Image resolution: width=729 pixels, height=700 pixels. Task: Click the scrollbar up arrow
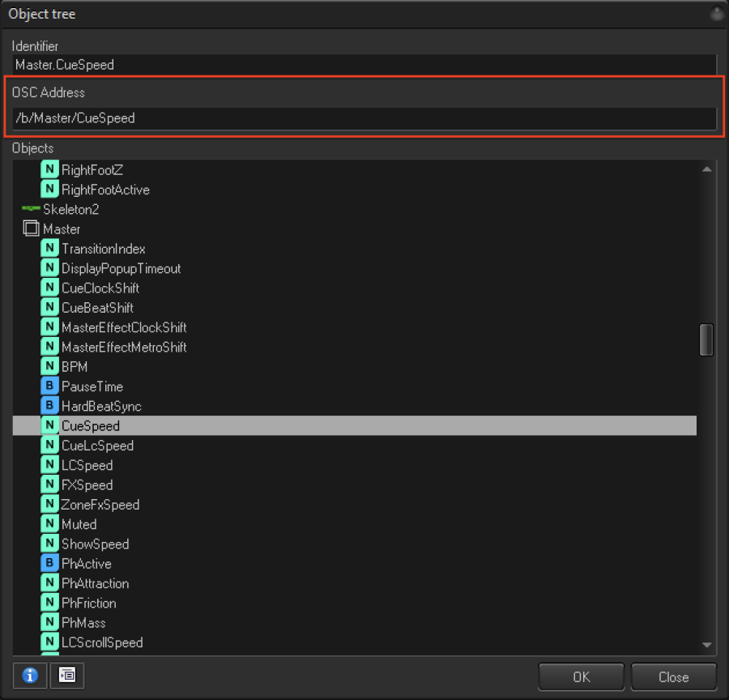click(706, 169)
